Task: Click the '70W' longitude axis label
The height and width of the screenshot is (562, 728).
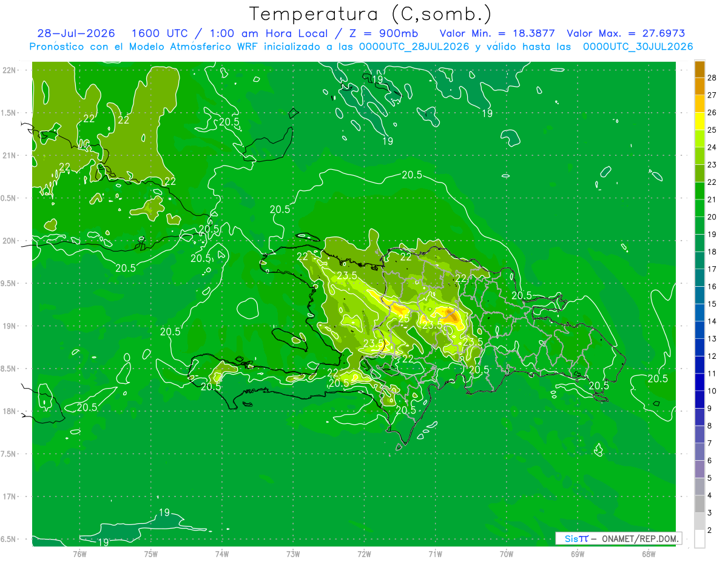Action: [507, 554]
